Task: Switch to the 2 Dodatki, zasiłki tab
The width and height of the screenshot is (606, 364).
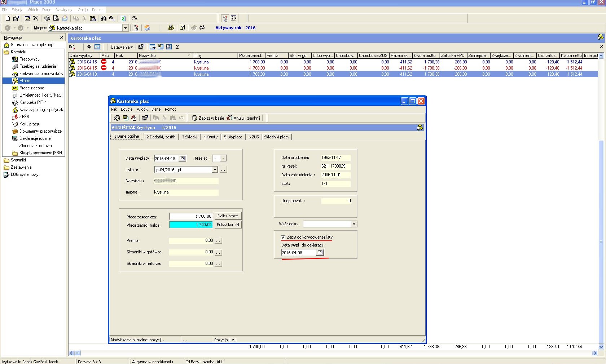Action: click(161, 137)
